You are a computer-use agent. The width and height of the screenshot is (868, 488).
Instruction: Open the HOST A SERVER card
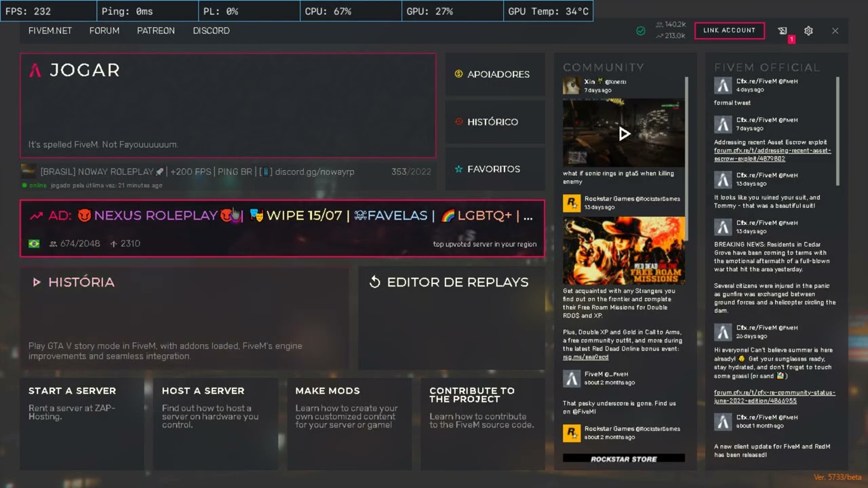click(x=215, y=424)
